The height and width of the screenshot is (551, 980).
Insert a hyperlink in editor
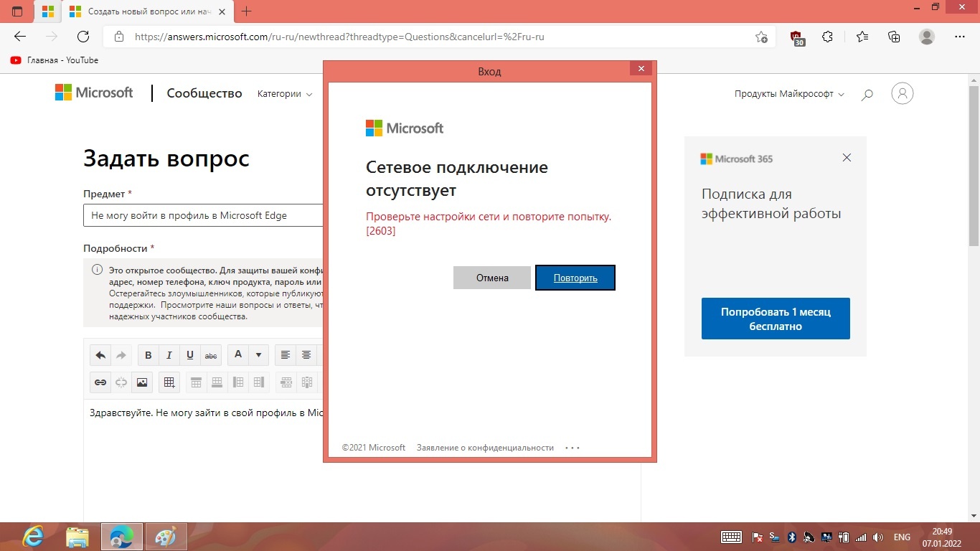coord(100,382)
